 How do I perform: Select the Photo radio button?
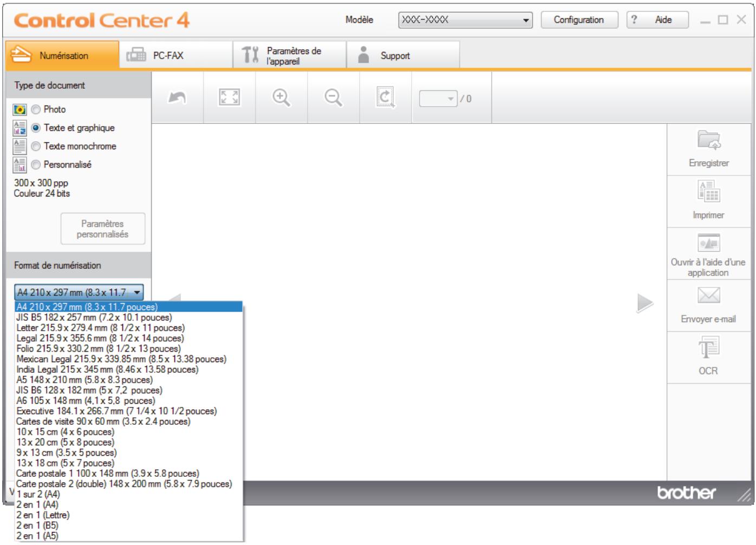[x=36, y=109]
